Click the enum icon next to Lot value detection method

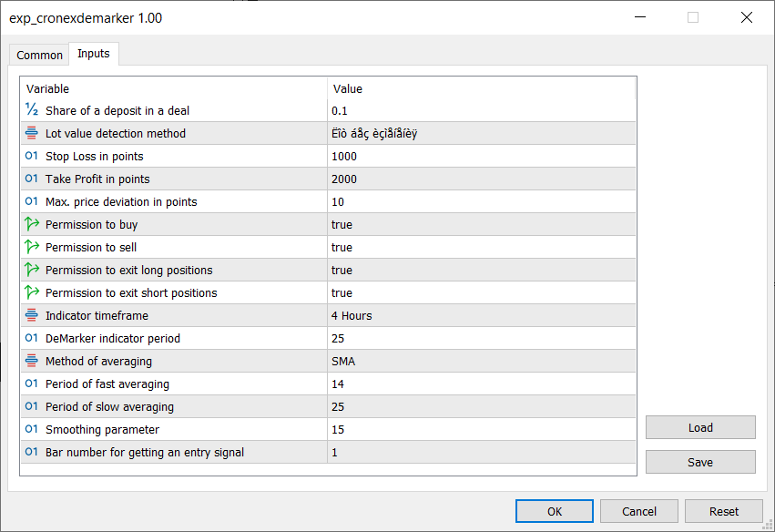point(32,133)
